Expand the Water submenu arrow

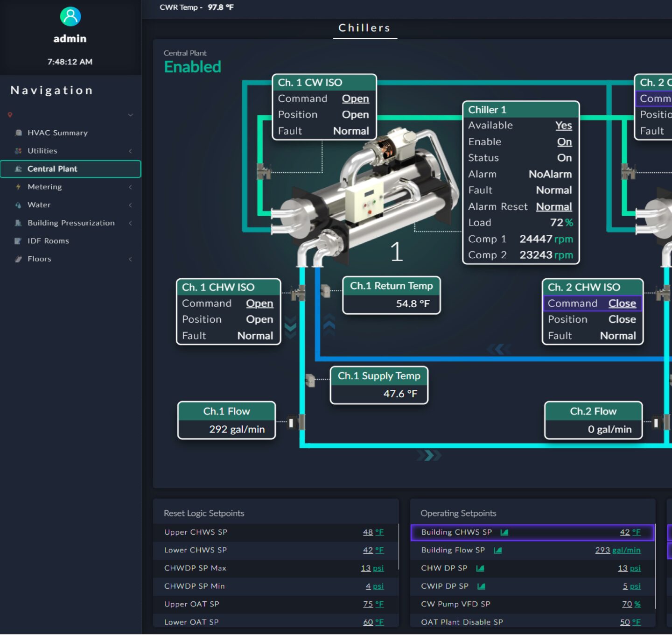(131, 205)
